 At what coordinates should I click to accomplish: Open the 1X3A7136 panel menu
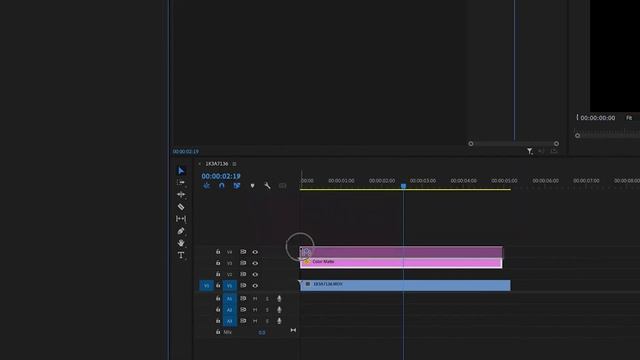click(234, 164)
